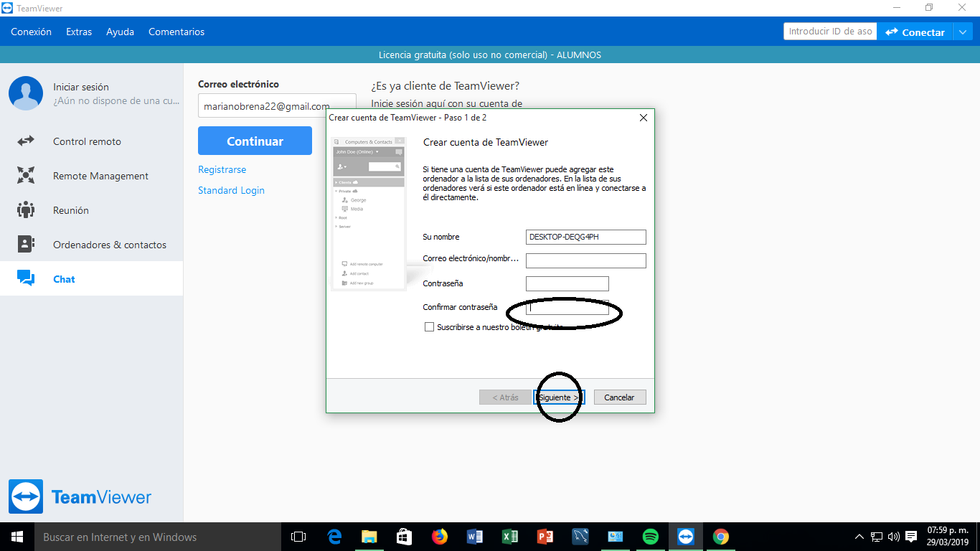Open Excel from the taskbar
Screen dimensions: 980x551
click(x=510, y=537)
